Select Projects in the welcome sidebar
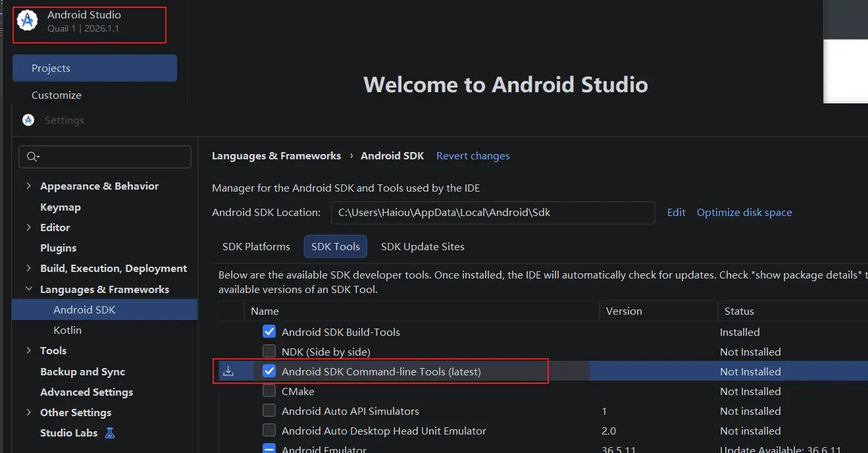Image resolution: width=868 pixels, height=453 pixels. point(95,68)
